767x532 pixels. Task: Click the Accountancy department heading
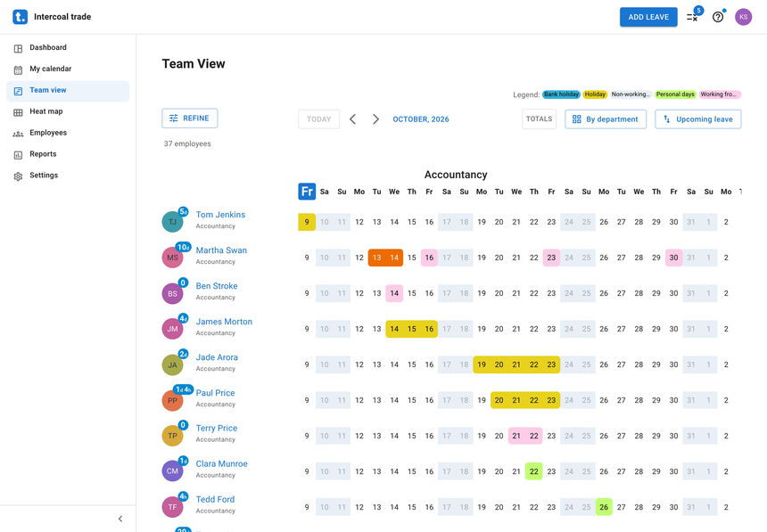(x=456, y=175)
